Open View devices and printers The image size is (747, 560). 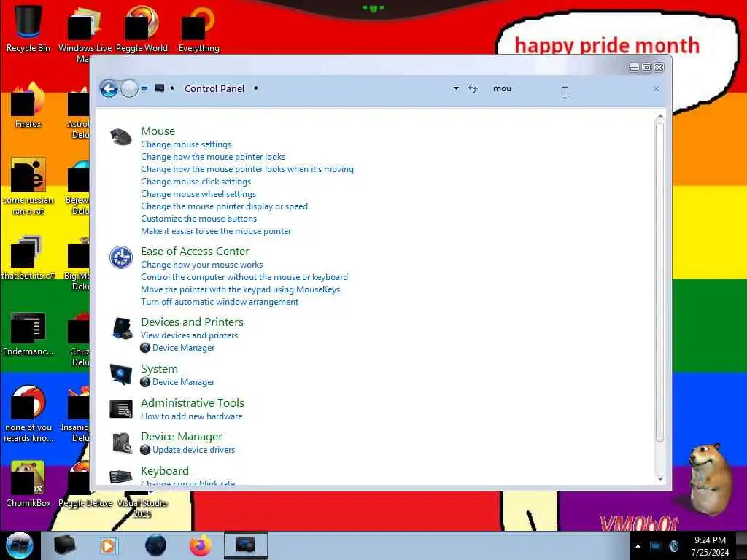[x=189, y=335]
